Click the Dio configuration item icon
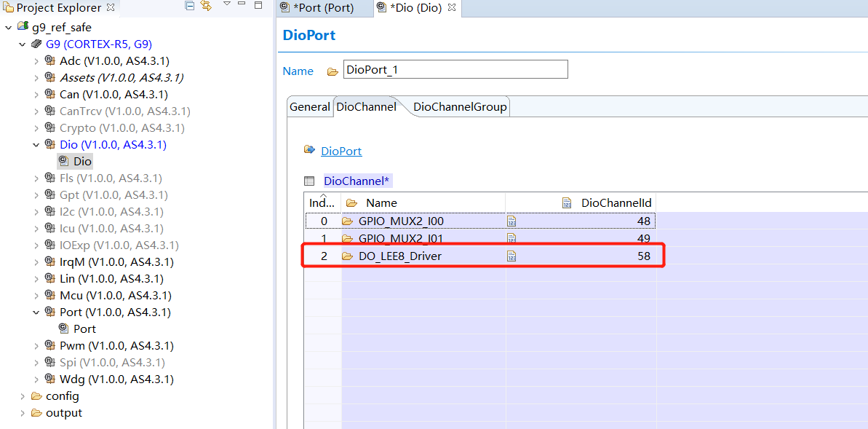Screen dimensions: 868x429 pyautogui.click(x=63, y=161)
